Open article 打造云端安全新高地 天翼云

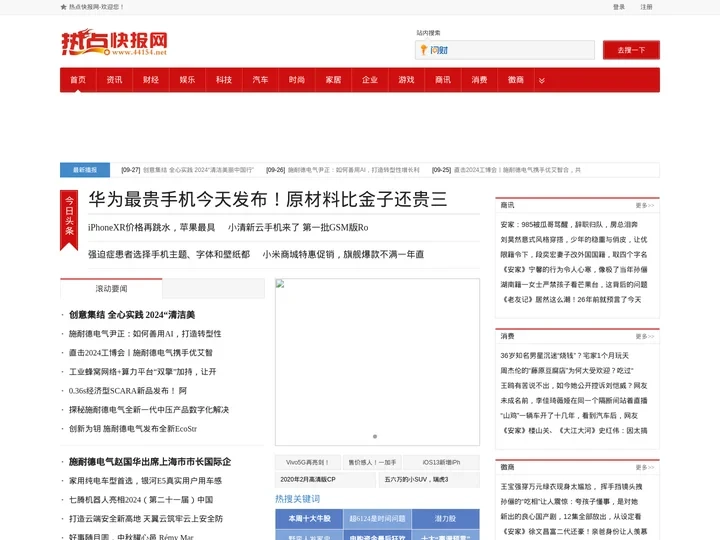pyautogui.click(x=146, y=519)
